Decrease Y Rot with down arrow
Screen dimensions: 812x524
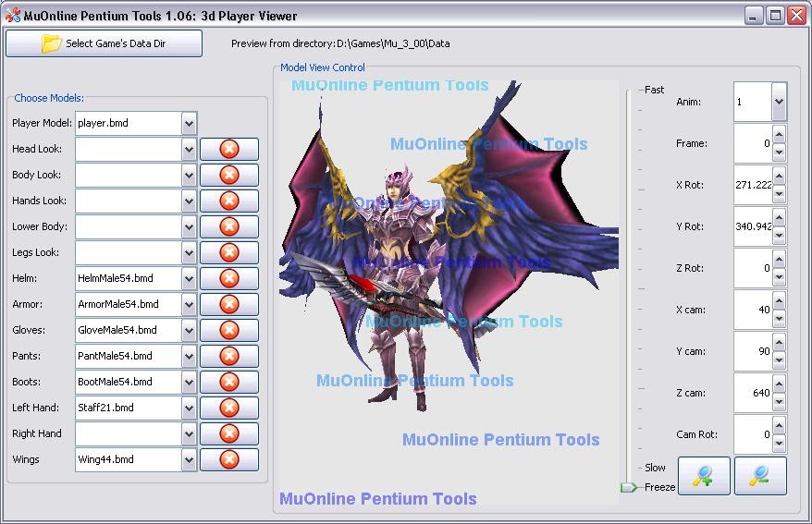coord(779,236)
